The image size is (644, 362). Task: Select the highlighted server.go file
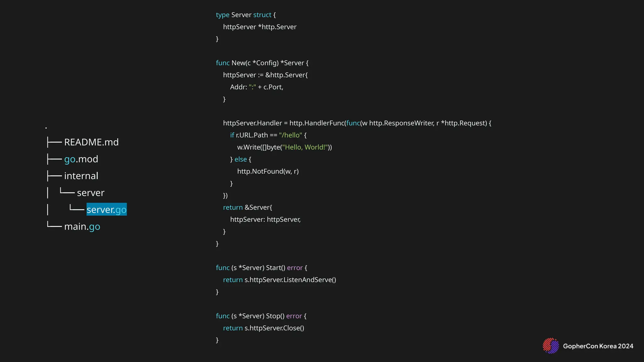tap(107, 209)
